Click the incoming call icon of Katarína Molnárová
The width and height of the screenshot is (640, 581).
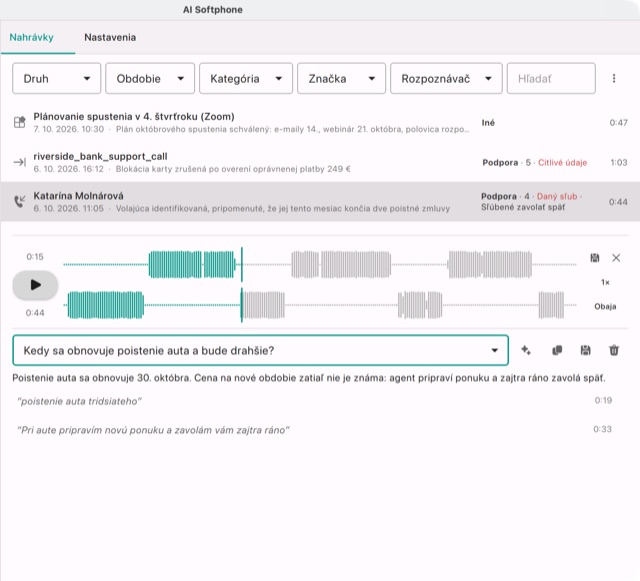(x=20, y=201)
